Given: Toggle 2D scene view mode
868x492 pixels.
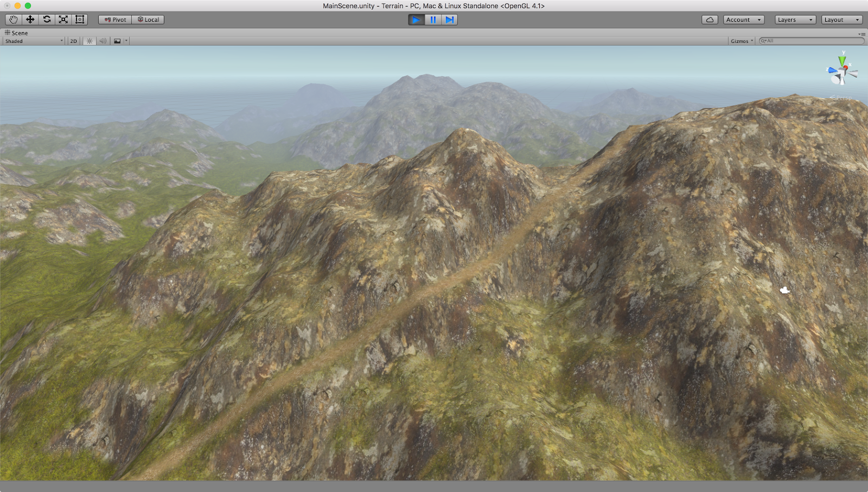Looking at the screenshot, I should [x=74, y=41].
